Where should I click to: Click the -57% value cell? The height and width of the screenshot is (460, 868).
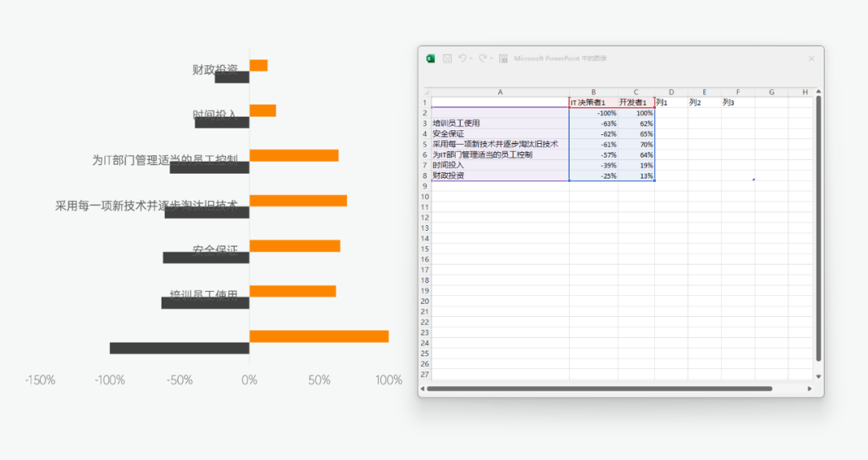click(593, 154)
